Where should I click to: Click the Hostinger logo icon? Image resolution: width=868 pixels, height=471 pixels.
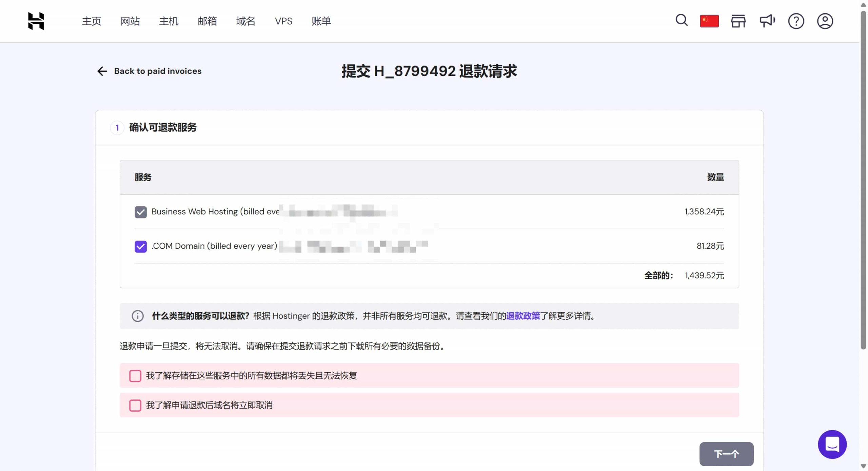(x=36, y=21)
